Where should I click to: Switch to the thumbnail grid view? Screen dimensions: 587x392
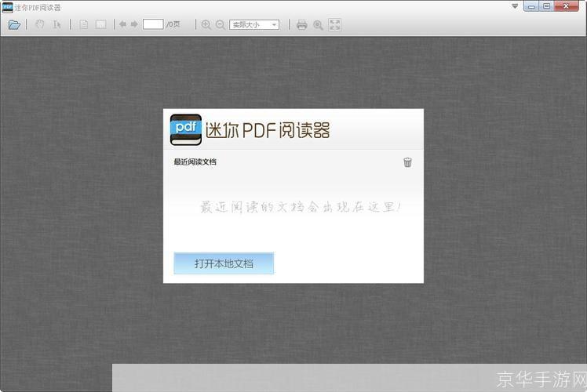click(x=100, y=24)
